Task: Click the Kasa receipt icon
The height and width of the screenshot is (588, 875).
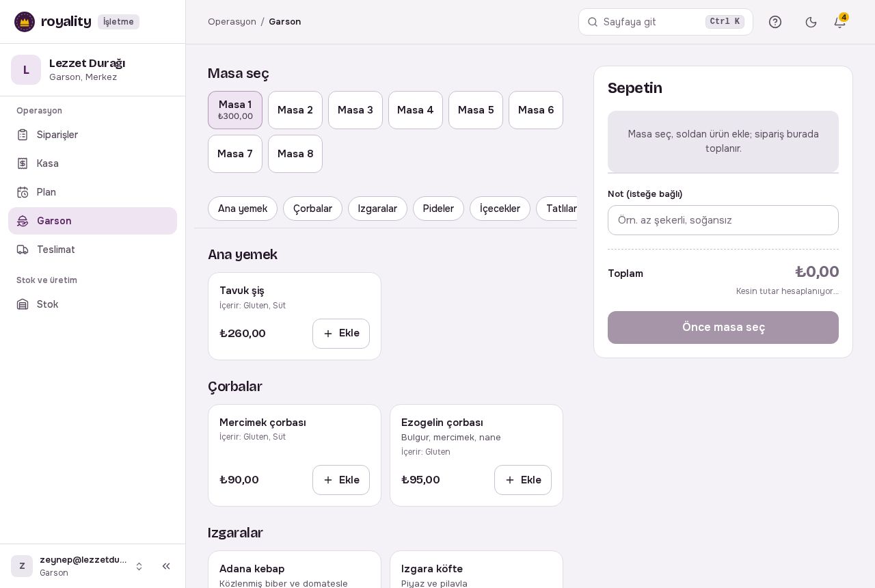Action: [23, 163]
